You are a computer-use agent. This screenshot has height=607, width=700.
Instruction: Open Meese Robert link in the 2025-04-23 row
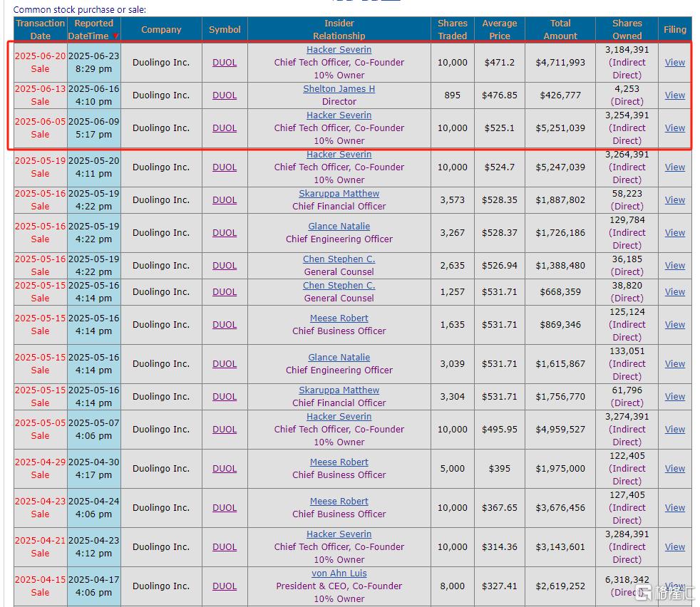(x=339, y=502)
